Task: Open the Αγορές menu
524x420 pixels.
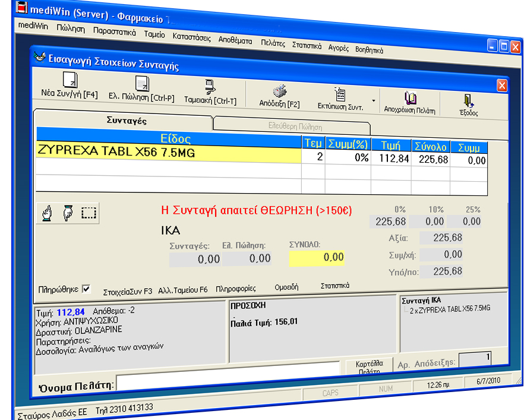Action: point(338,48)
